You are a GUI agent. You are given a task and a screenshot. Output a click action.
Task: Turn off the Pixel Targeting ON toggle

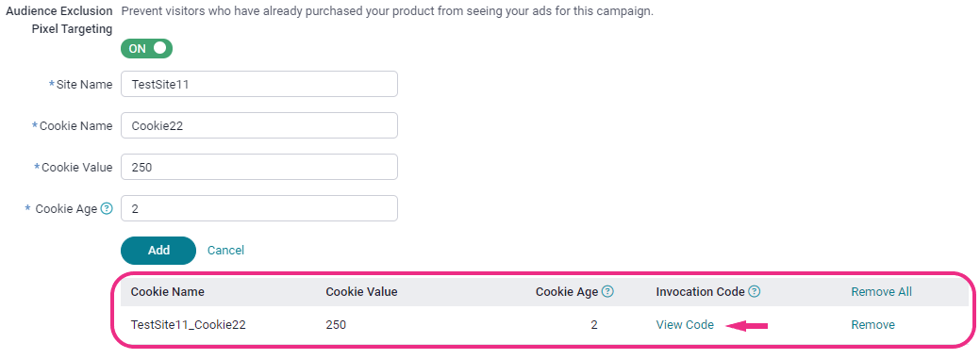tap(146, 49)
